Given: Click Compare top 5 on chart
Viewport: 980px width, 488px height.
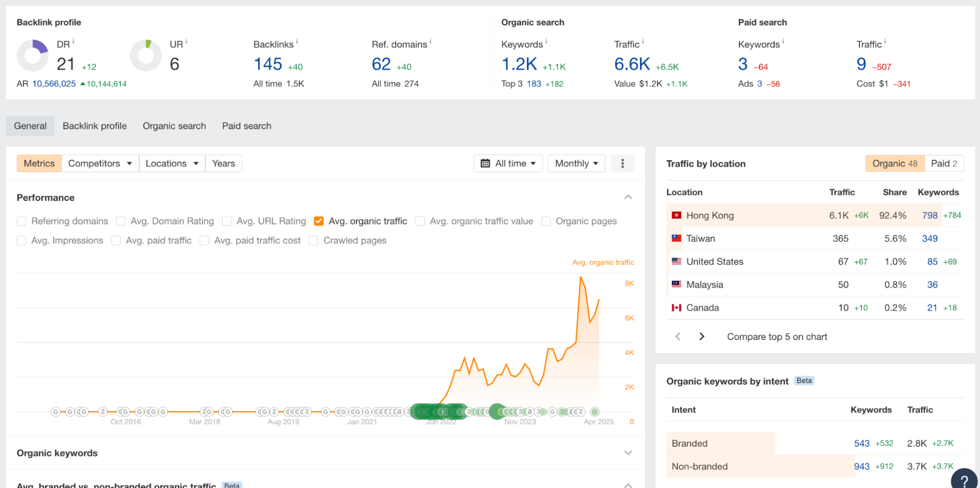Looking at the screenshot, I should [x=777, y=337].
